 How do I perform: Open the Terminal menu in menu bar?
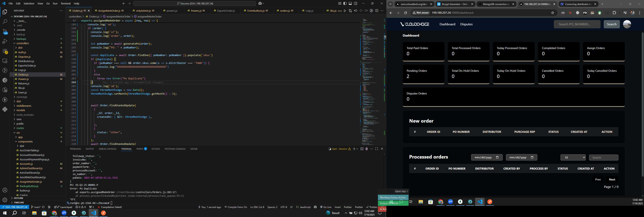pyautogui.click(x=65, y=3)
